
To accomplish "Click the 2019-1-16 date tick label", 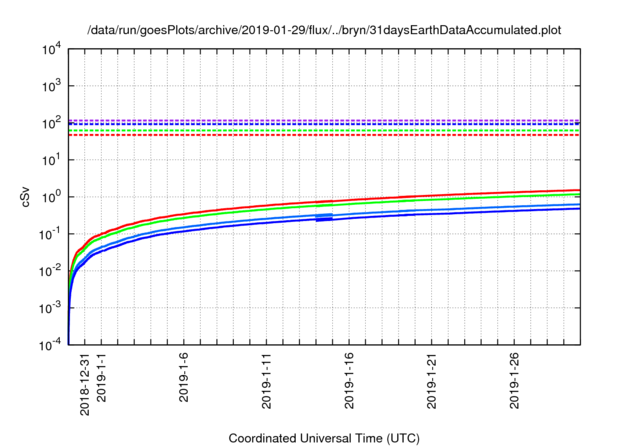I will click(x=350, y=381).
